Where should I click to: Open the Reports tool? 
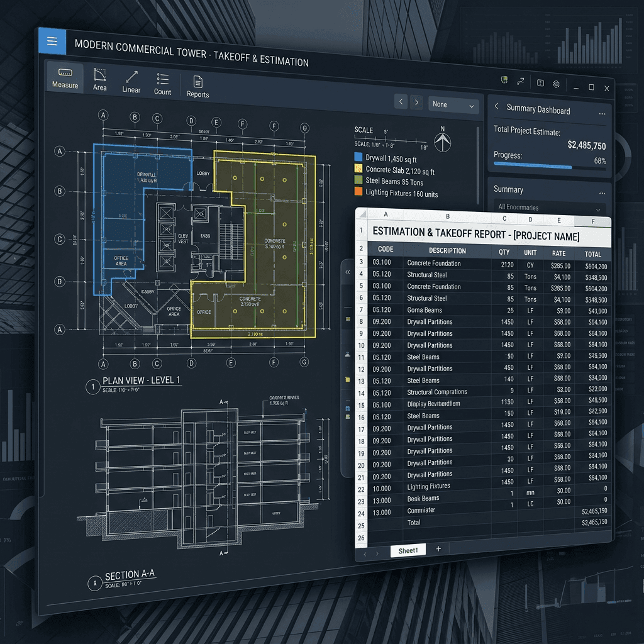click(197, 87)
